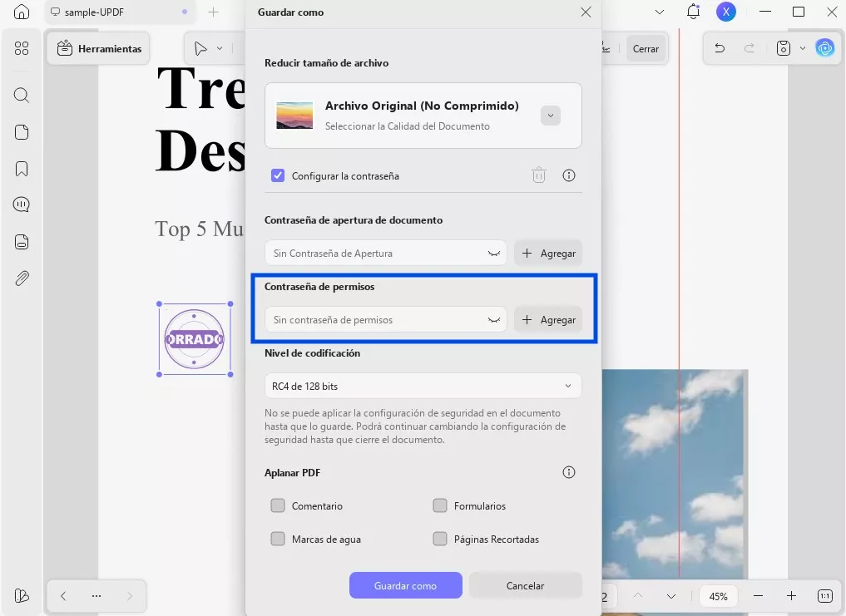Close the Guardar como dialog
The image size is (846, 616).
point(586,12)
